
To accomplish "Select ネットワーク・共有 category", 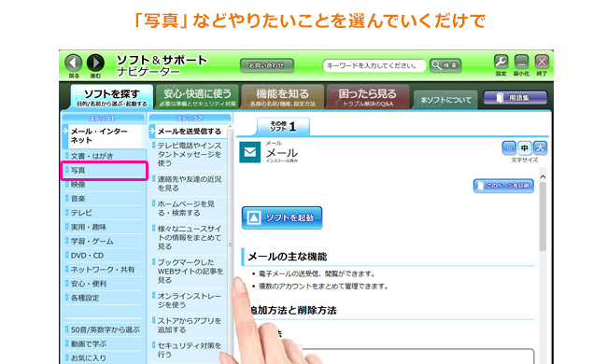I will point(105,270).
